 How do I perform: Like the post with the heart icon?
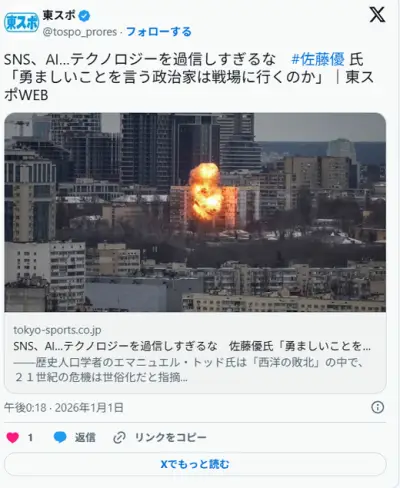click(13, 437)
